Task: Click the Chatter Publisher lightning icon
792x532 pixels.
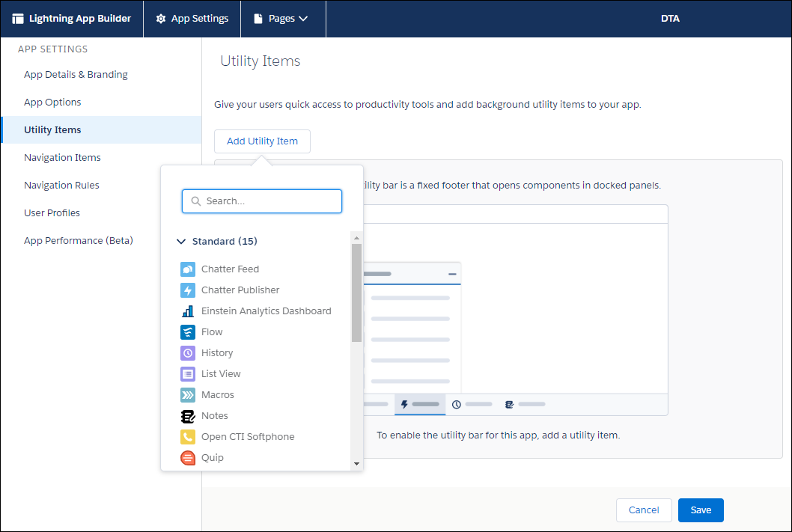Action: click(x=188, y=290)
